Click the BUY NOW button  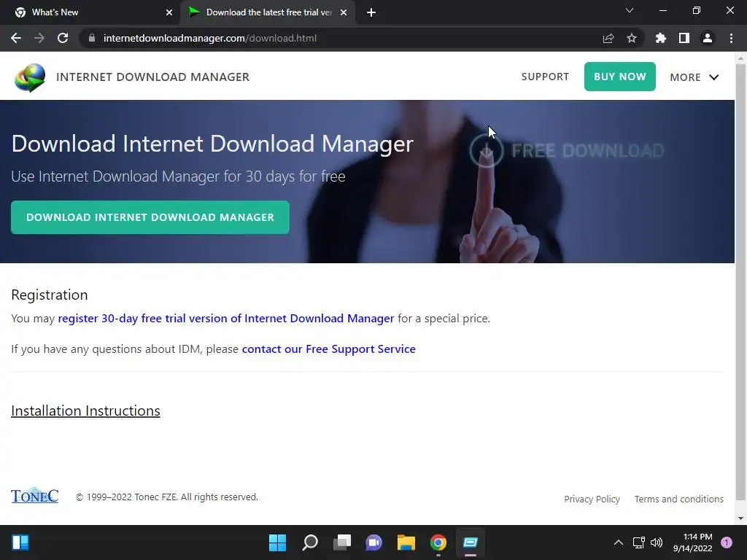[620, 77]
